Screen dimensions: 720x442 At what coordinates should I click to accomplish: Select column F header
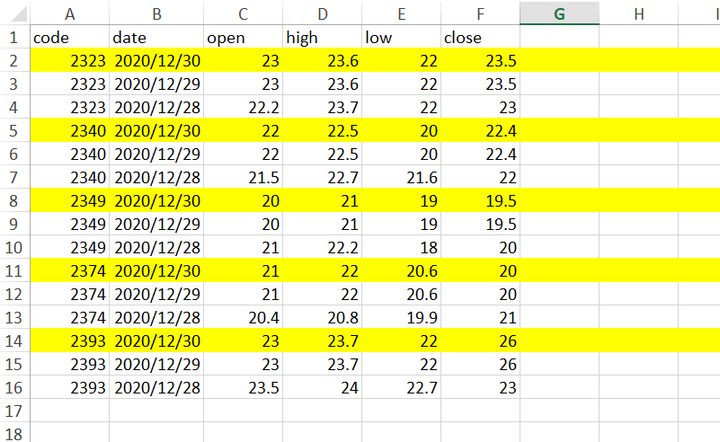pos(480,14)
